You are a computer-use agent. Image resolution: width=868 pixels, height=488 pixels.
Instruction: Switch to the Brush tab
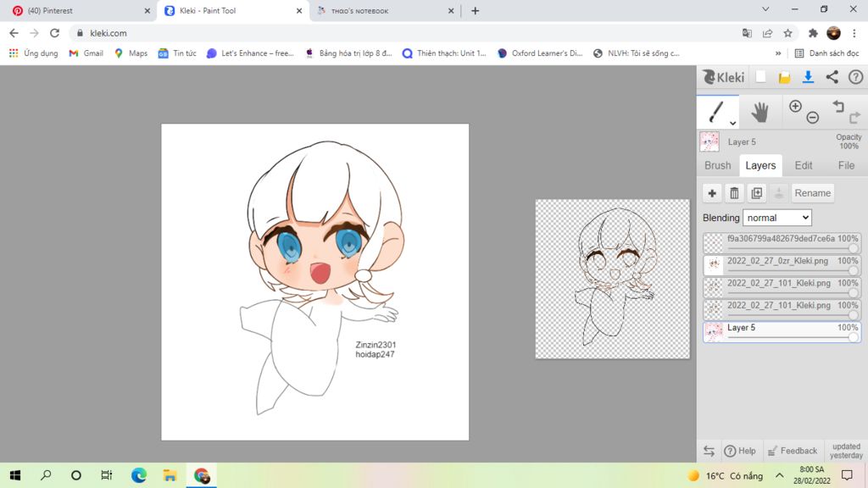(717, 165)
